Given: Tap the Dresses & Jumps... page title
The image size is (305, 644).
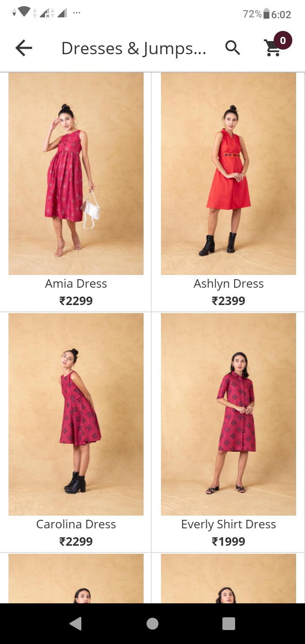Looking at the screenshot, I should coord(133,48).
